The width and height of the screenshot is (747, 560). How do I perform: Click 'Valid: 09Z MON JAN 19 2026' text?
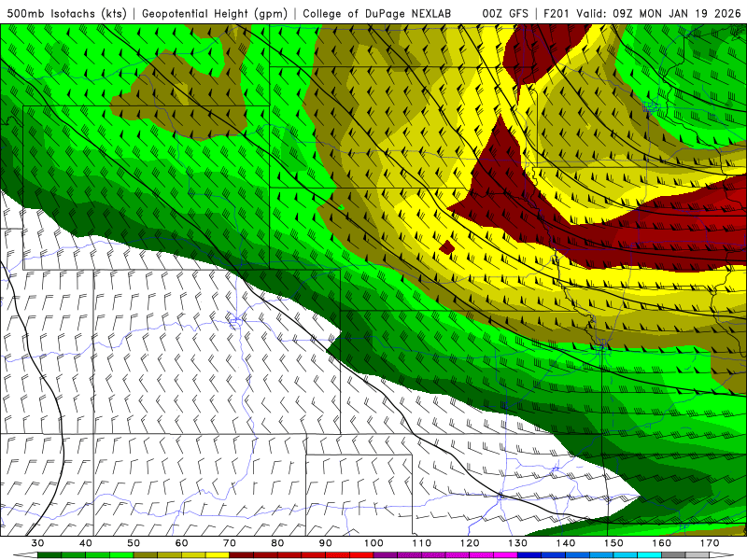pos(658,13)
